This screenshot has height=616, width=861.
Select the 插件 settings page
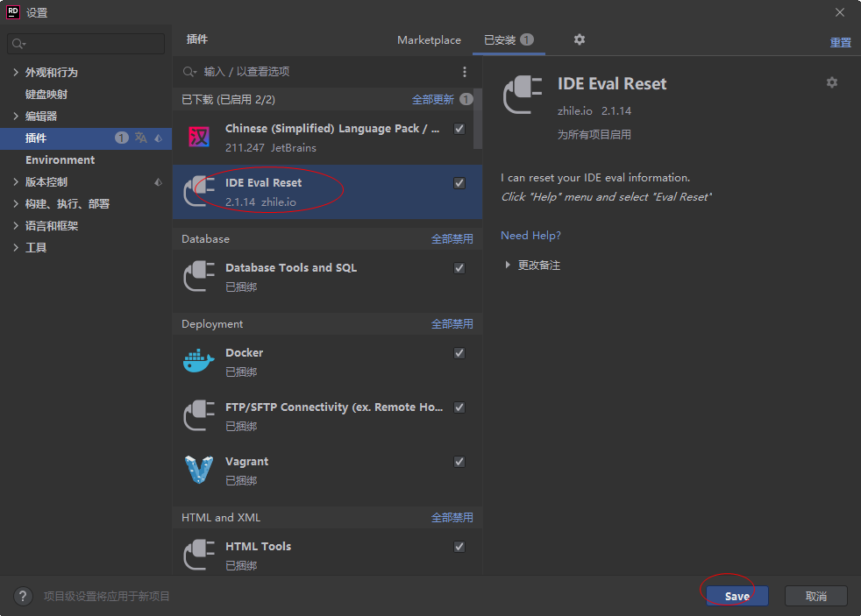point(86,138)
